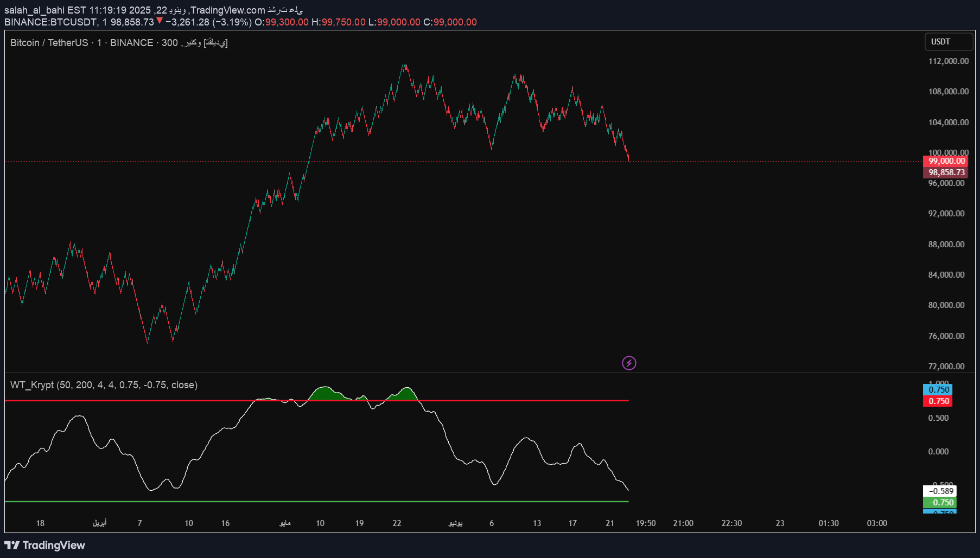Click the 6 date on time axis
Image resolution: width=980 pixels, height=558 pixels.
[x=492, y=523]
